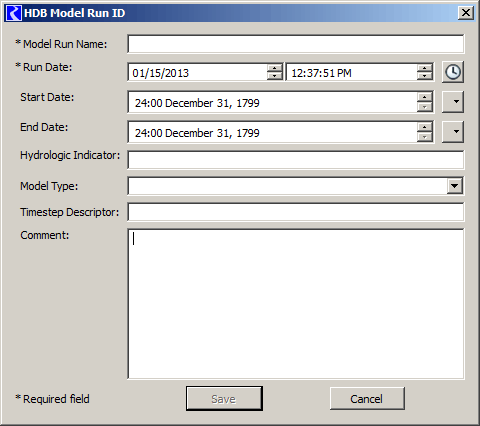Increment the Run Date date spinner up
This screenshot has height=426, width=480.
click(274, 68)
